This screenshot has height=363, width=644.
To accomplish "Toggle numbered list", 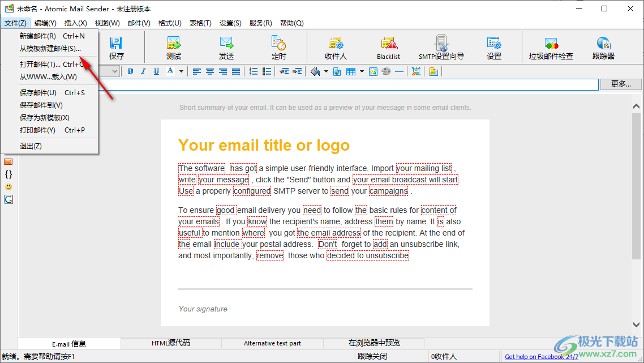I will click(x=254, y=71).
